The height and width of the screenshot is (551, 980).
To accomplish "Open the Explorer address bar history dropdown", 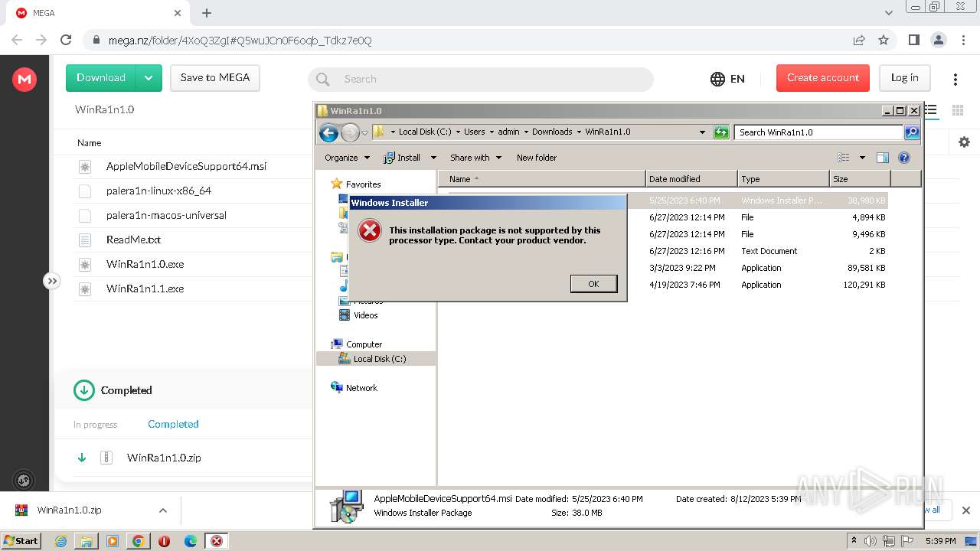I will click(x=702, y=132).
